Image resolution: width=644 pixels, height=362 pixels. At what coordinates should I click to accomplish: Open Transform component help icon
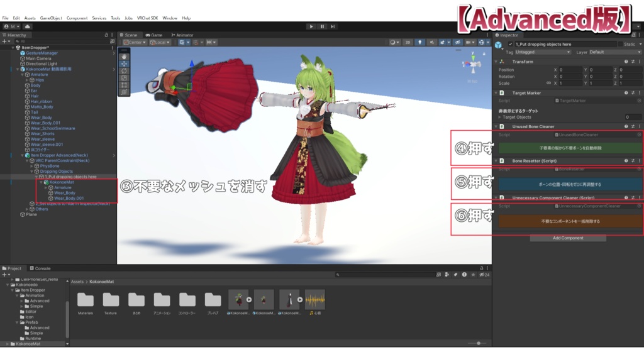[626, 62]
